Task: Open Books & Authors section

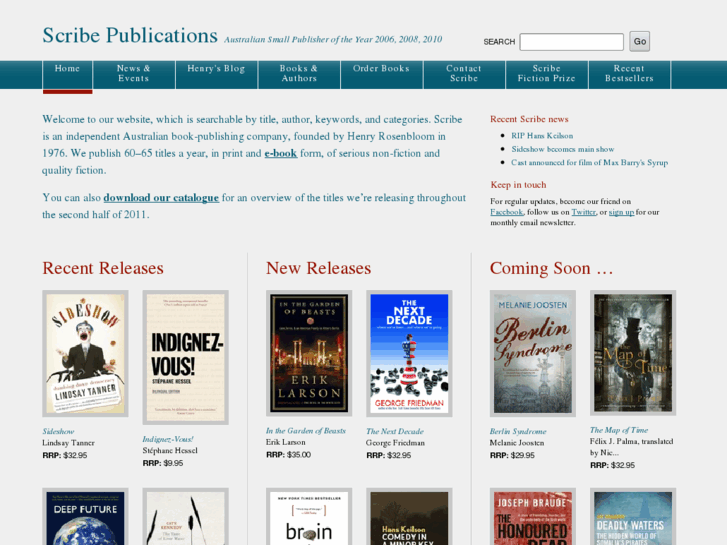Action: (299, 74)
